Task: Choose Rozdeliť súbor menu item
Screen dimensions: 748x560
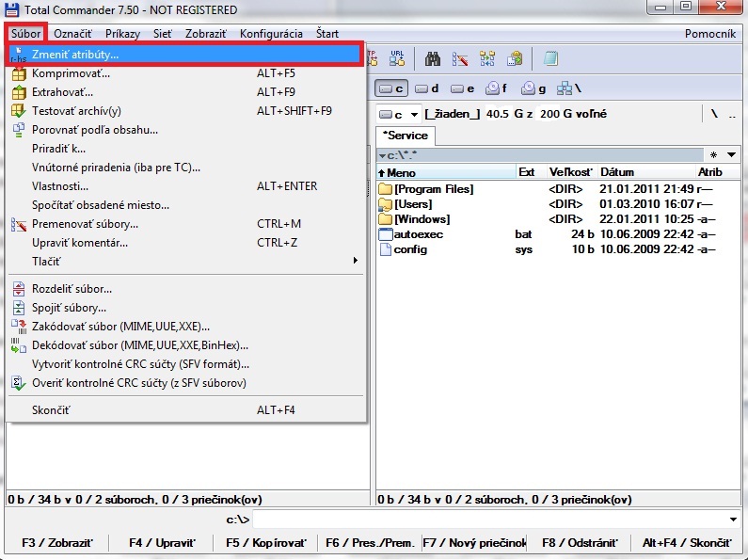Action: coord(185,289)
